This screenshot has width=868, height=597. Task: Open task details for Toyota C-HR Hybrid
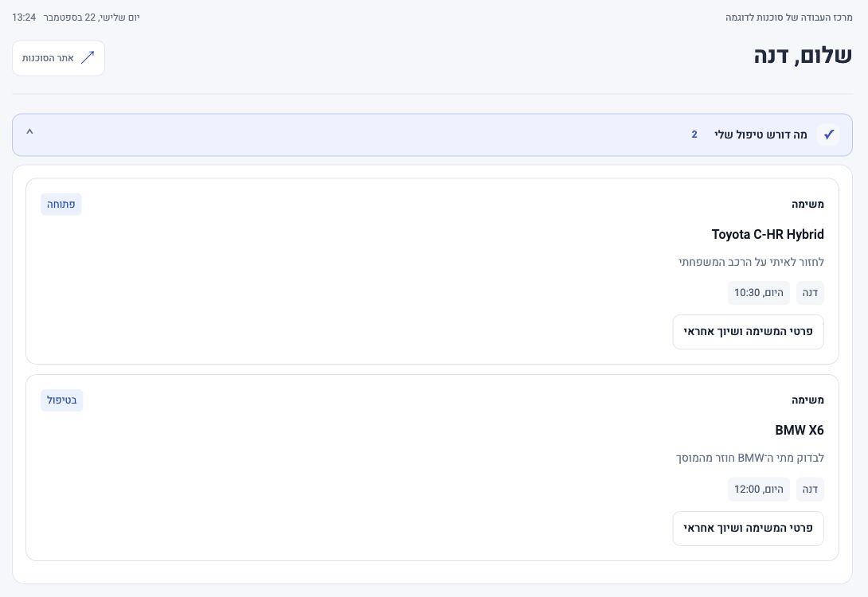(748, 332)
